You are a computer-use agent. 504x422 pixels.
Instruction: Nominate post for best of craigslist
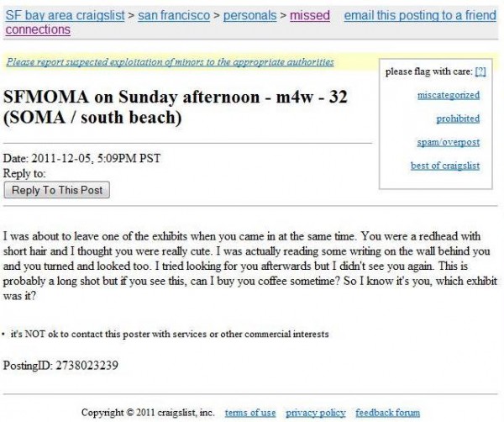tap(445, 166)
